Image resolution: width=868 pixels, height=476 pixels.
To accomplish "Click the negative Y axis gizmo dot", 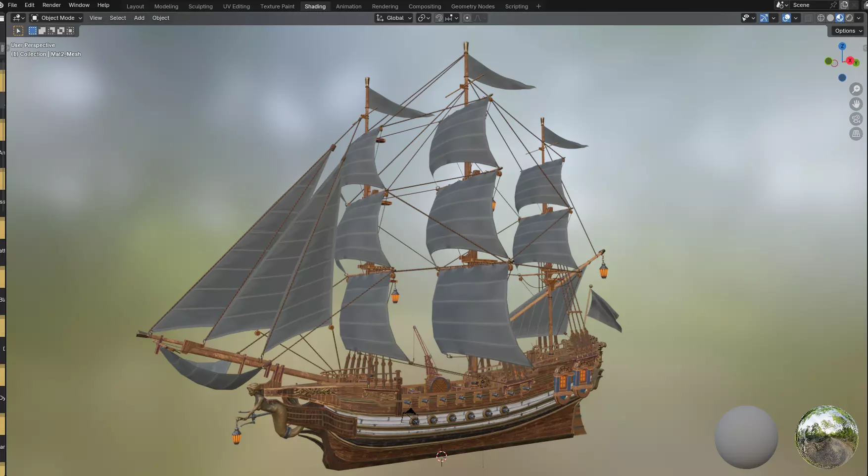I will 828,61.
